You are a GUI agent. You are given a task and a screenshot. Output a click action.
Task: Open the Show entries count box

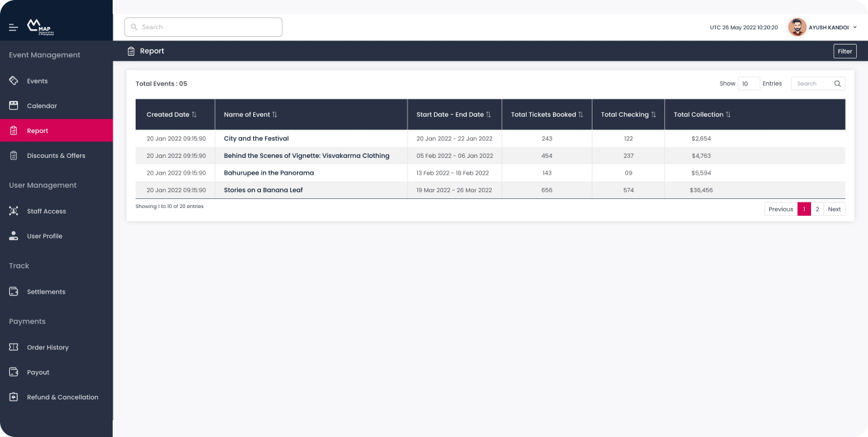click(x=748, y=84)
